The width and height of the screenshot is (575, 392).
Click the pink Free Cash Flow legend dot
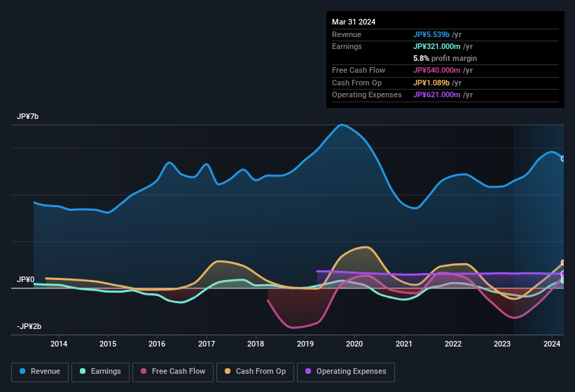tap(144, 371)
